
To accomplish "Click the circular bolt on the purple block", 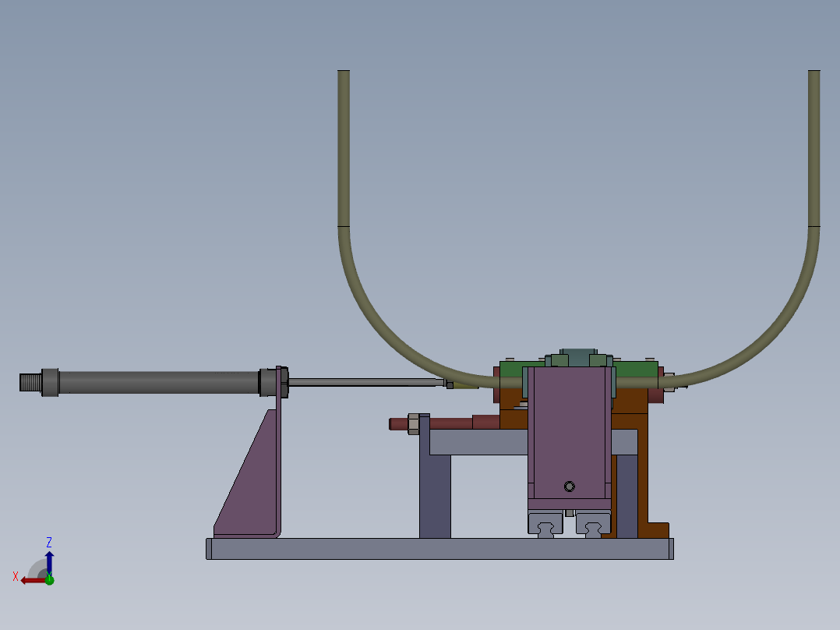I will (570, 487).
